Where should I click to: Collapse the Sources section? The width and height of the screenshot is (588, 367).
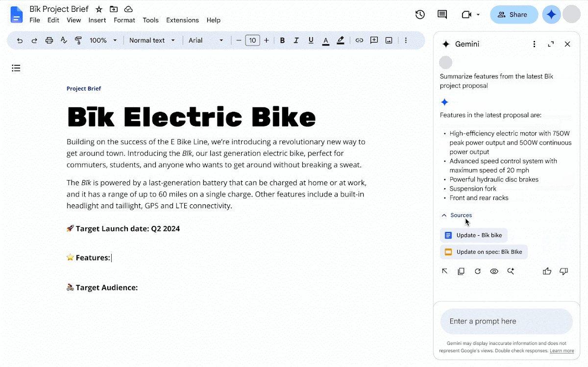(x=457, y=215)
